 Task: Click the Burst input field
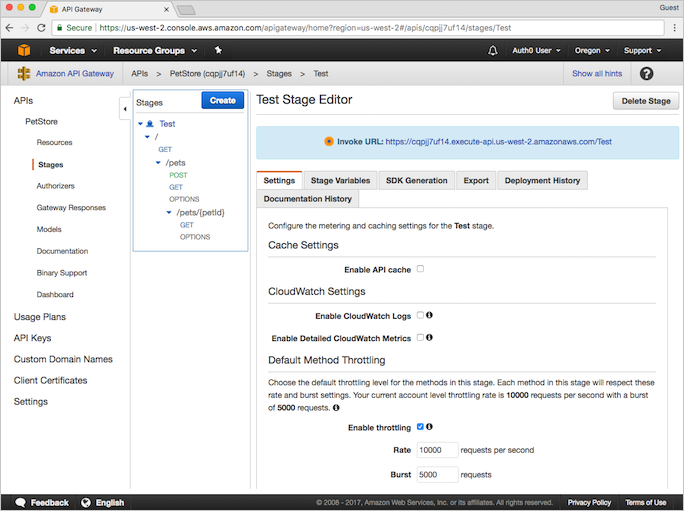pos(437,474)
